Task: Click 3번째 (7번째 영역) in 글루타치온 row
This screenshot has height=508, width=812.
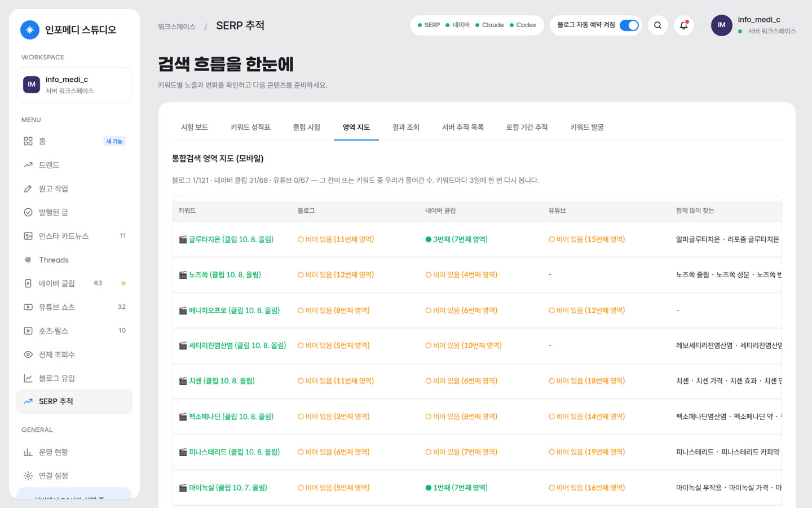Action: [457, 239]
